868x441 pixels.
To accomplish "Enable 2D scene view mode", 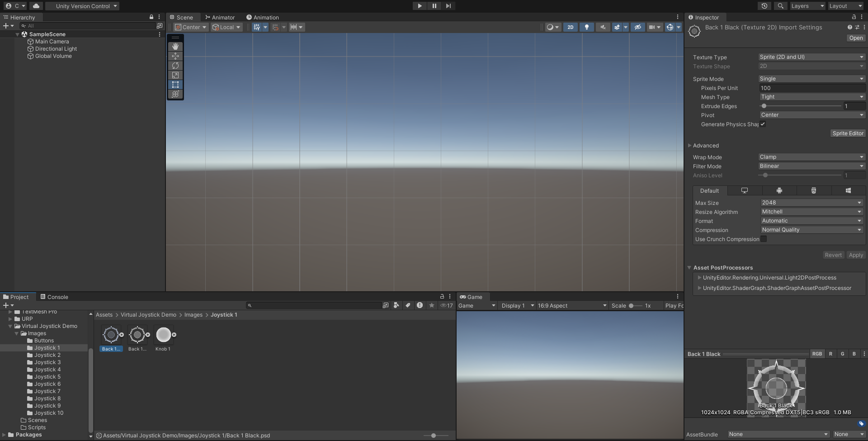I will pyautogui.click(x=570, y=27).
